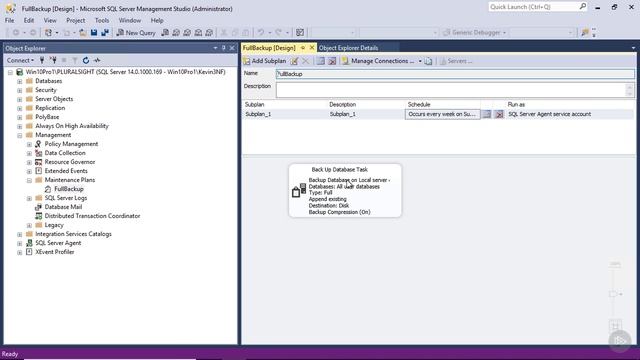Click the Database Engine Query icon next to New Query

pyautogui.click(x=165, y=33)
